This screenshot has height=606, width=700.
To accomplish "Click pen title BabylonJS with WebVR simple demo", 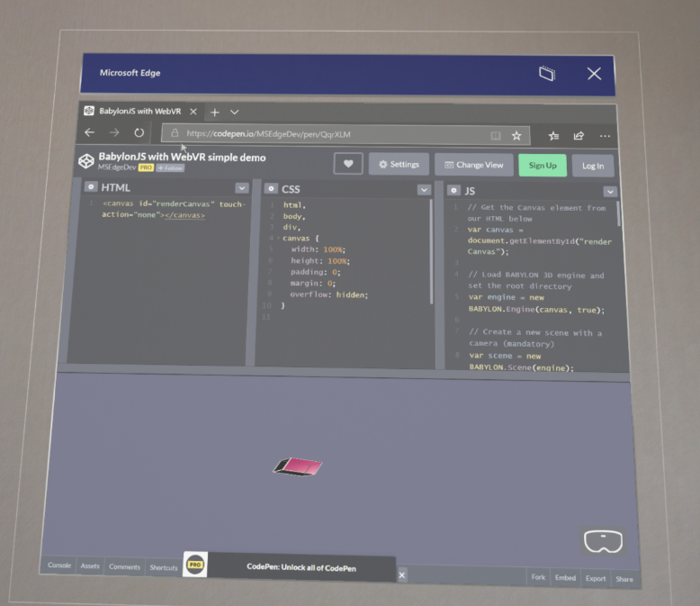I will pos(182,157).
